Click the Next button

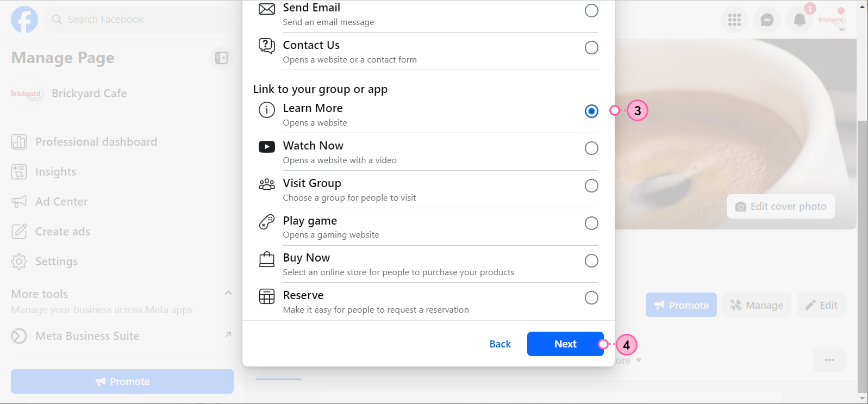[565, 344]
